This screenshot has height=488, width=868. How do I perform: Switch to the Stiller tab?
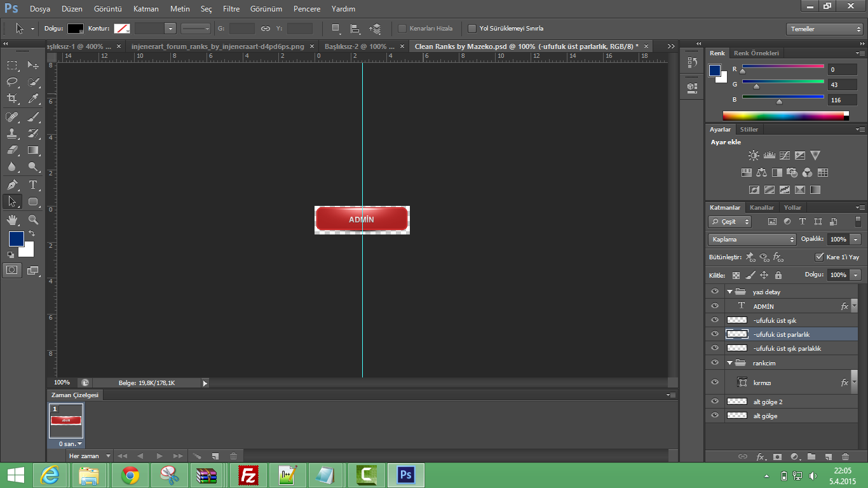tap(749, 130)
